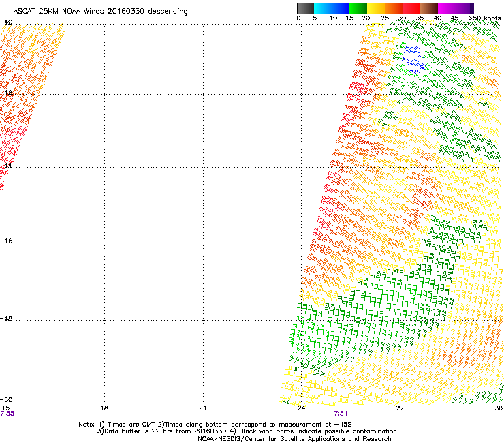Click the longitude label 18
The width and height of the screenshot is (504, 443).
[x=104, y=408]
